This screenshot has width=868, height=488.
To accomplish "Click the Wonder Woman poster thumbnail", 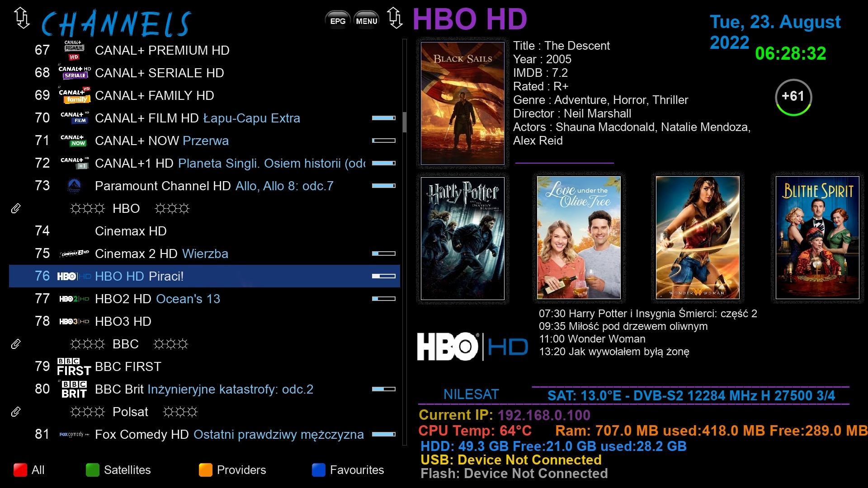I will point(698,238).
